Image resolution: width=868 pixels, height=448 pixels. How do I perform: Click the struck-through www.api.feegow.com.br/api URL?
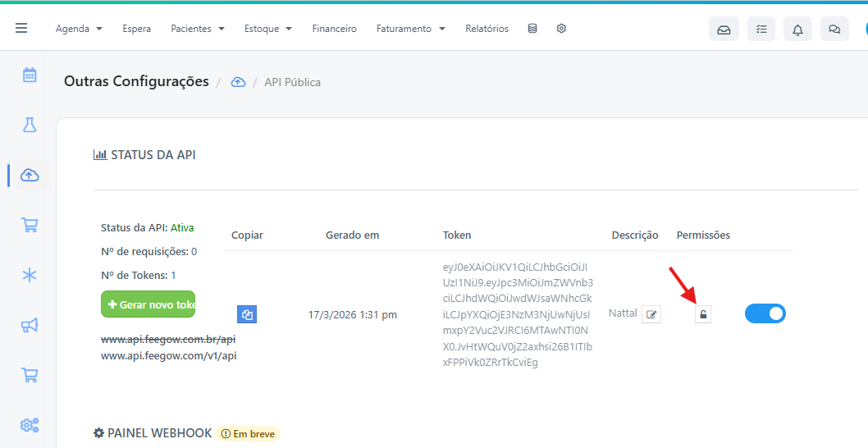point(168,339)
